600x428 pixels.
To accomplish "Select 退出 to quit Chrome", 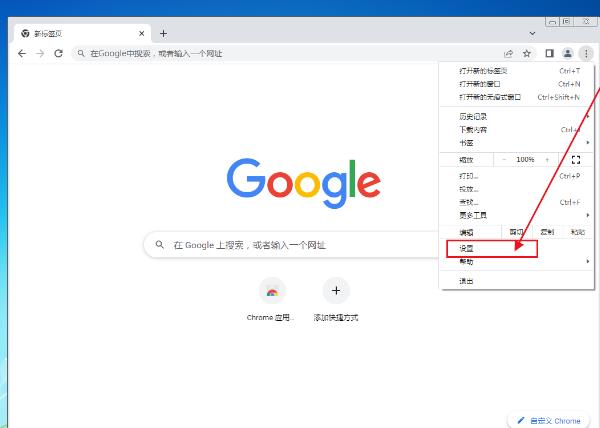I will click(517, 281).
